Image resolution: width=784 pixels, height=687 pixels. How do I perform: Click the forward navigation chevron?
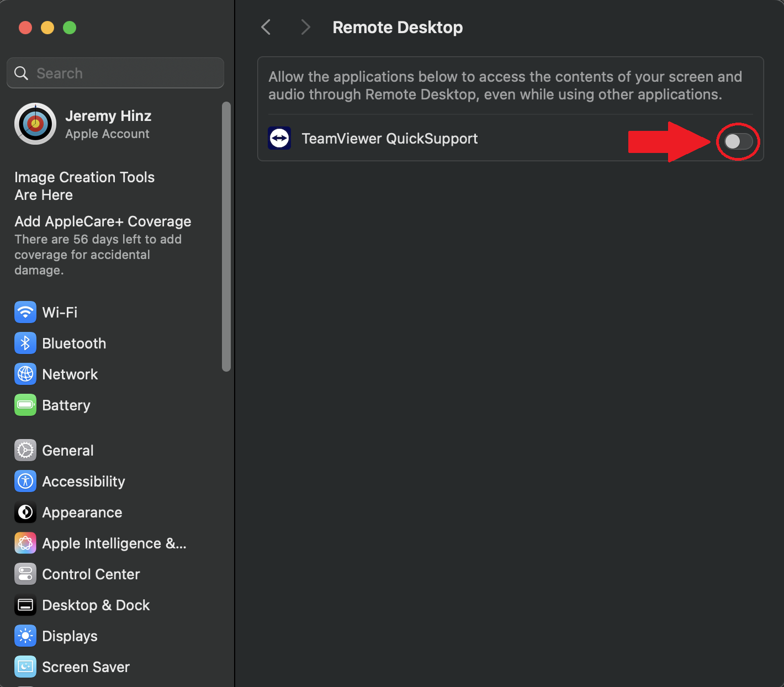tap(305, 27)
